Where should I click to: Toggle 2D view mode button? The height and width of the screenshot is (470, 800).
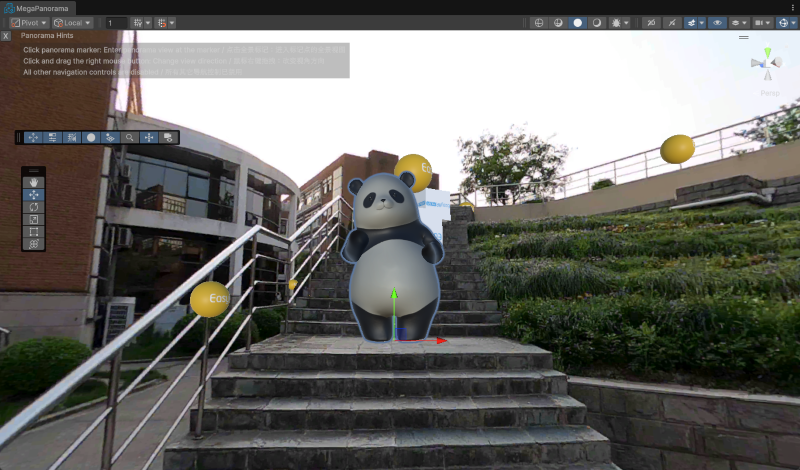click(652, 23)
